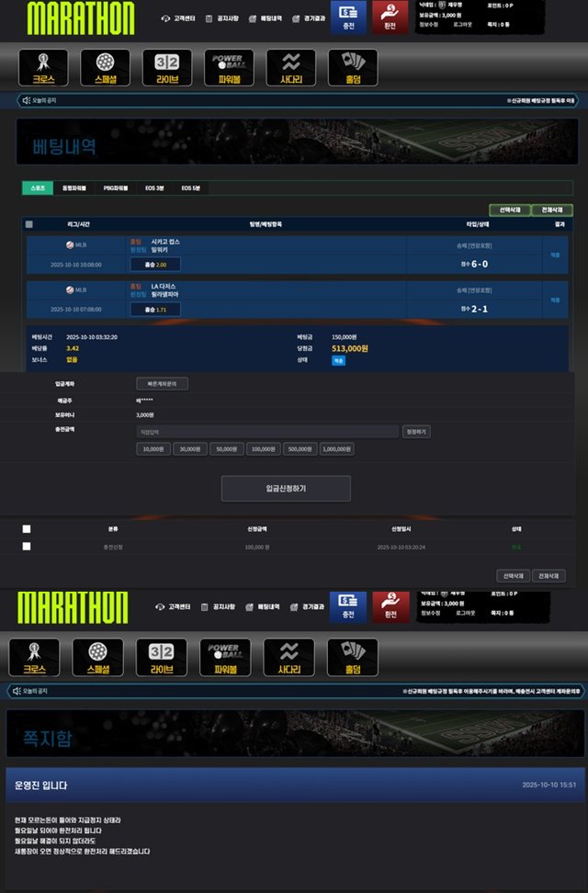Image resolution: width=588 pixels, height=893 pixels.
Task: Open 사다리 game icon above 쪽지함 banner
Action: 288,657
